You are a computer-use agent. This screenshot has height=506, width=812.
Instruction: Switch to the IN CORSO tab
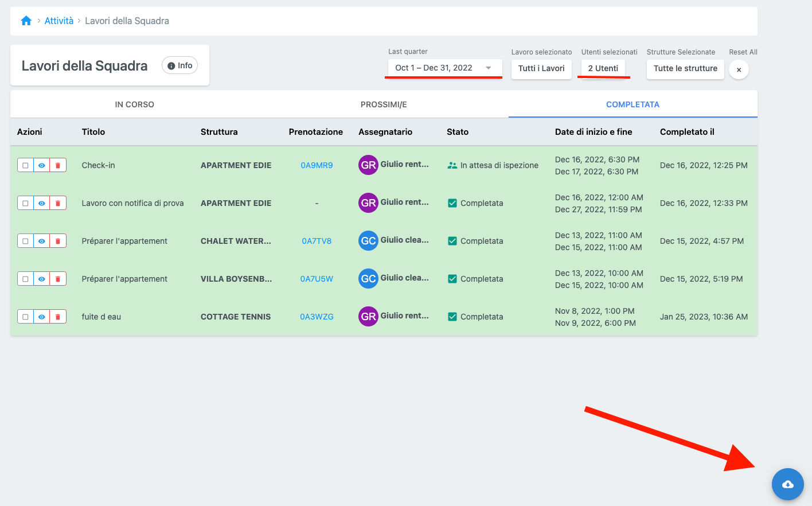click(134, 104)
